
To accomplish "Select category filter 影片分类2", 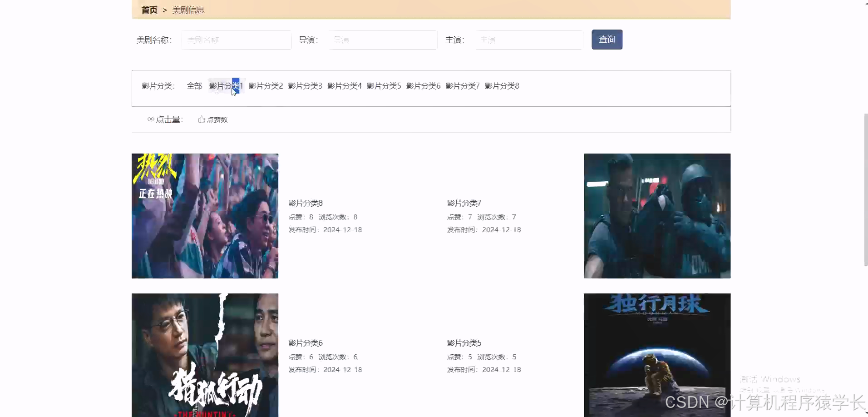I will (x=266, y=85).
